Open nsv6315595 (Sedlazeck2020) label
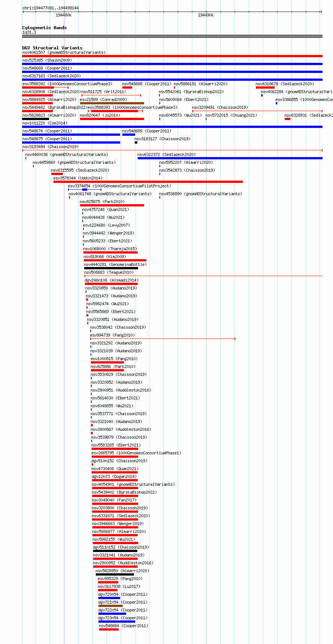The height and width of the screenshot is (644, 333). tap(80, 170)
